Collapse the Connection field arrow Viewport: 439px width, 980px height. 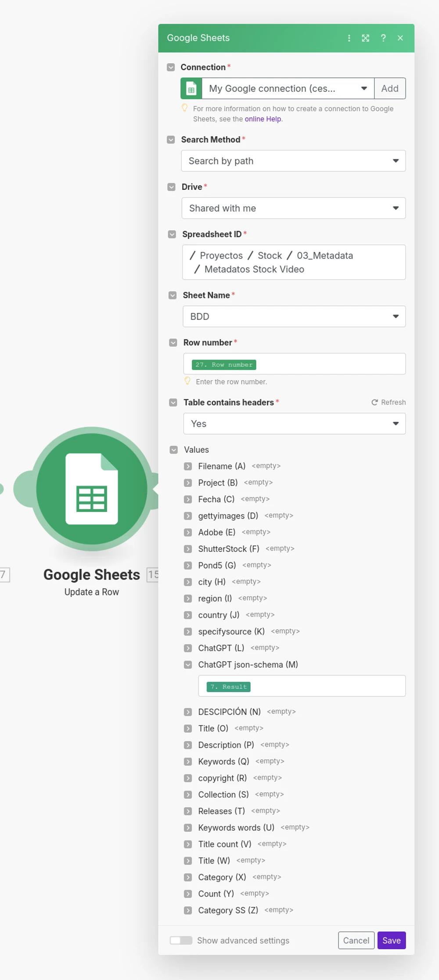tap(171, 67)
